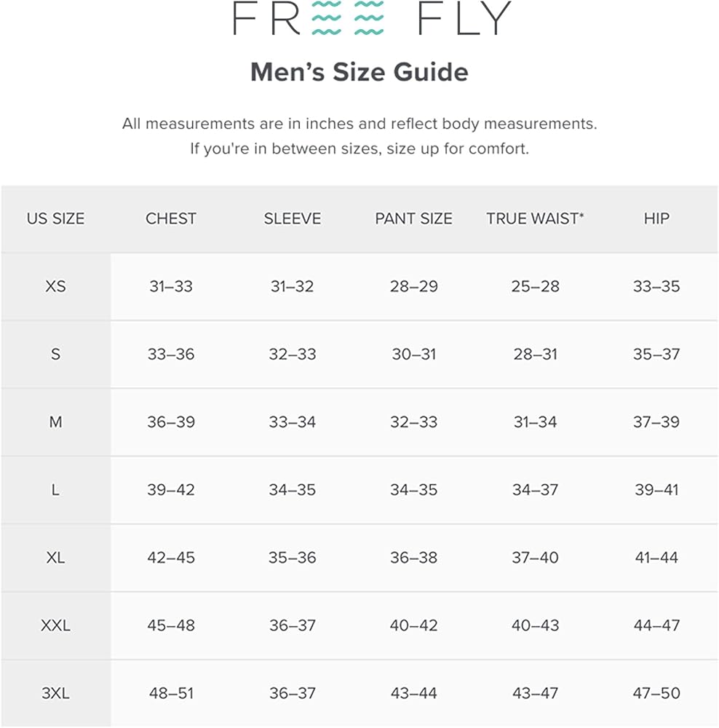The image size is (719, 728).
Task: Select the true waist value for size M
Action: [535, 422]
